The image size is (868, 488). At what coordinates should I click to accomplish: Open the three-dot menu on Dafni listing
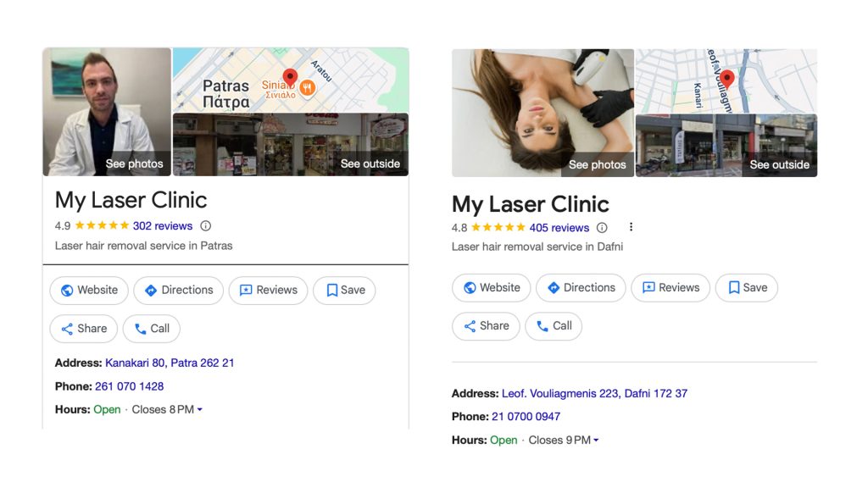pyautogui.click(x=631, y=227)
